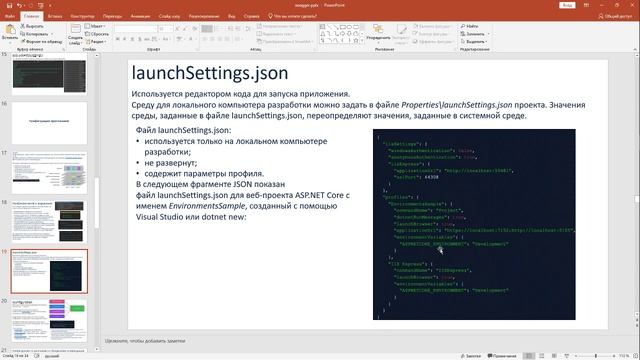The image size is (640, 360).
Task: Open the Вид (View) tab
Action: point(231,16)
